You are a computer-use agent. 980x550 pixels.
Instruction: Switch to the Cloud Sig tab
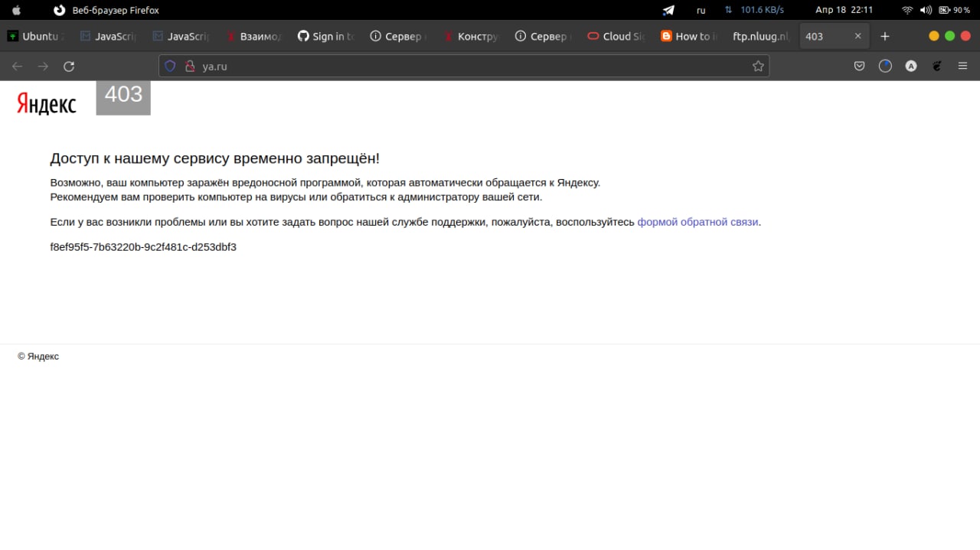click(x=616, y=36)
